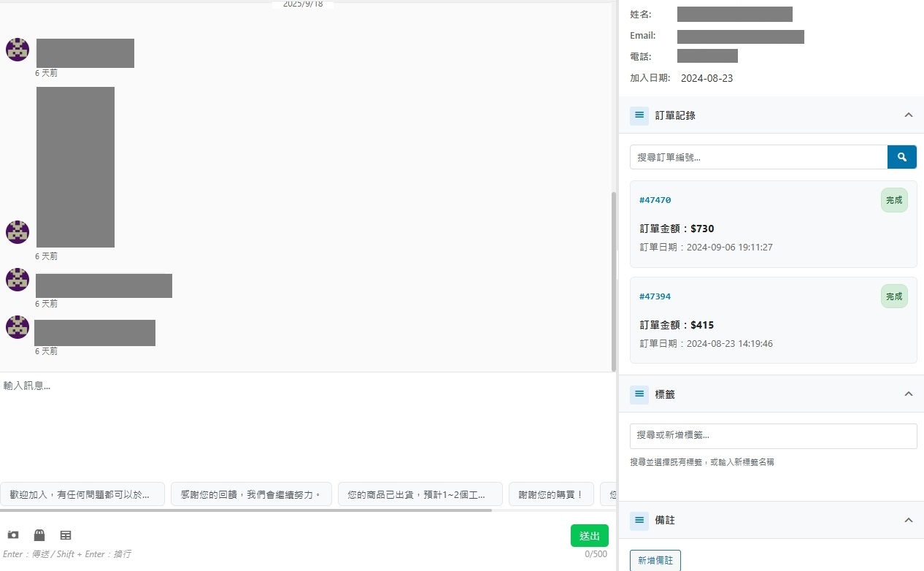Click the quick replies horizontal scrollbar

click(x=245, y=510)
